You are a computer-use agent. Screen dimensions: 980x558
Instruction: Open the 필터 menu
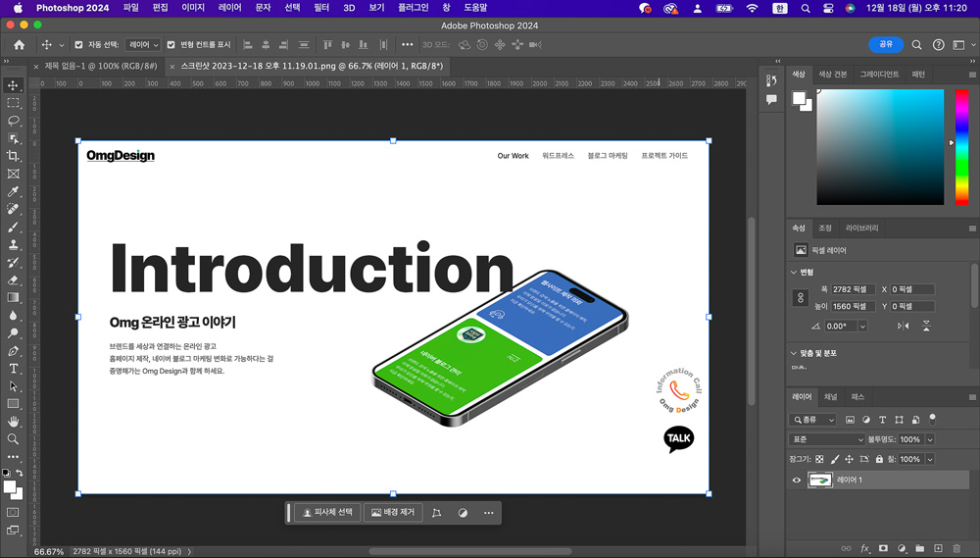pyautogui.click(x=321, y=8)
